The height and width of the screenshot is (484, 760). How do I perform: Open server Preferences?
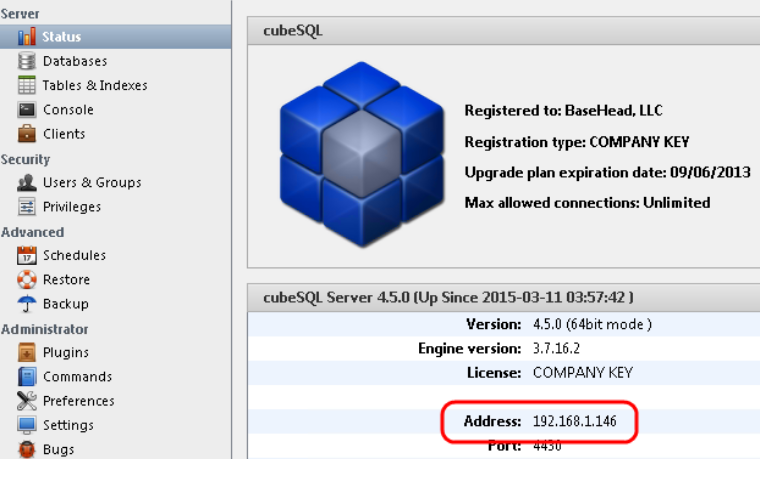79,401
